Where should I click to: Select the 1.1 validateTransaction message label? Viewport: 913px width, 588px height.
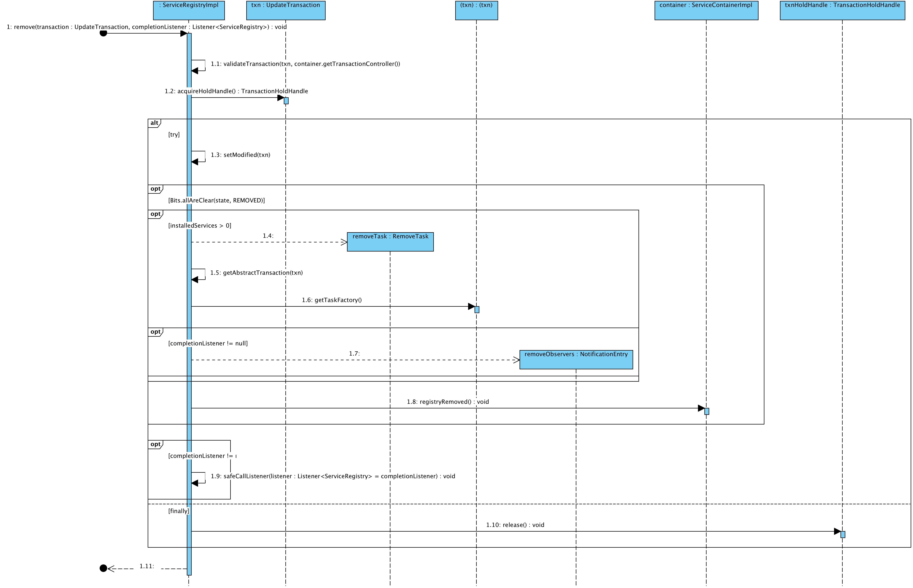click(x=305, y=64)
